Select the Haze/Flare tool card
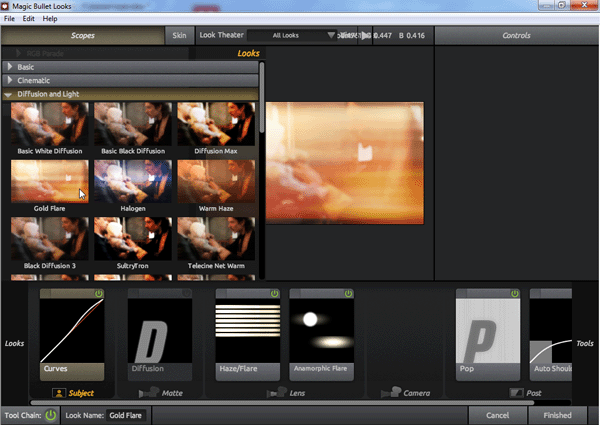Viewport: 600px width, 425px height. coord(248,335)
